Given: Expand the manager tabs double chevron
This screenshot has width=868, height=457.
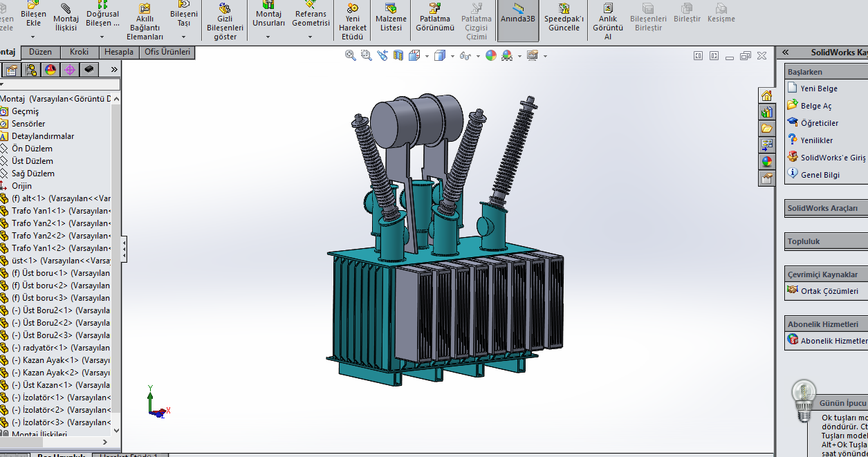Looking at the screenshot, I should pos(114,69).
